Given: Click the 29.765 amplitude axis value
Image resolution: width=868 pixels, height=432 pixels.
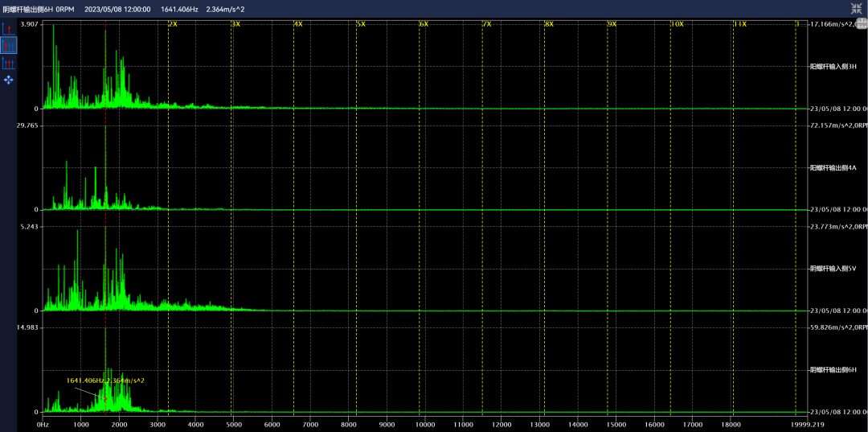Looking at the screenshot, I should (x=28, y=125).
